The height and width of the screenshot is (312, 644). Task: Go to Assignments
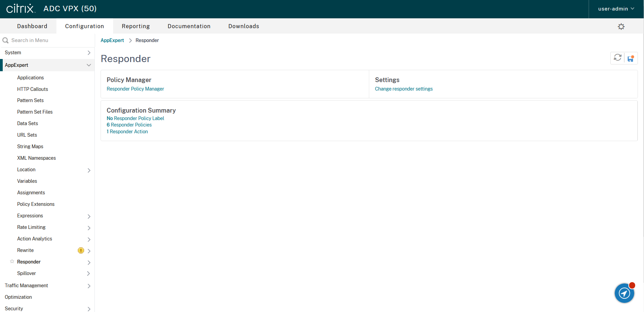[x=31, y=193]
